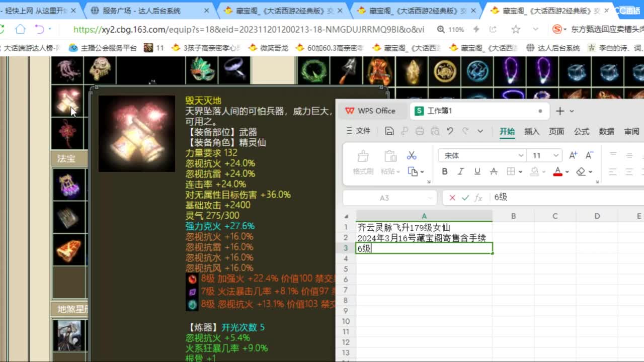Click the 毁天灭地 weapon slot icon
Viewport: 644px width, 362px height.
click(x=67, y=101)
